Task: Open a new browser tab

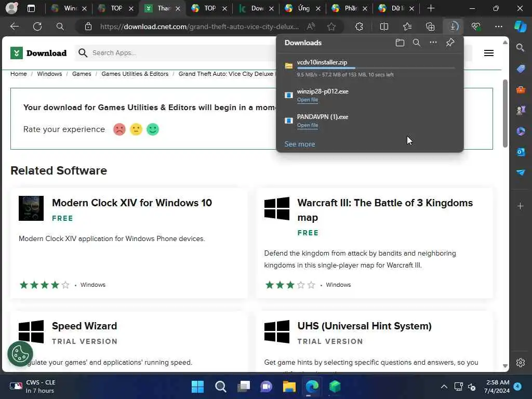Action: 431,8
